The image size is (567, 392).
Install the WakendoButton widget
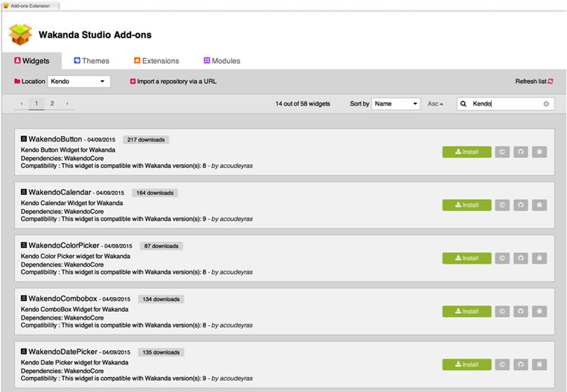(x=466, y=152)
